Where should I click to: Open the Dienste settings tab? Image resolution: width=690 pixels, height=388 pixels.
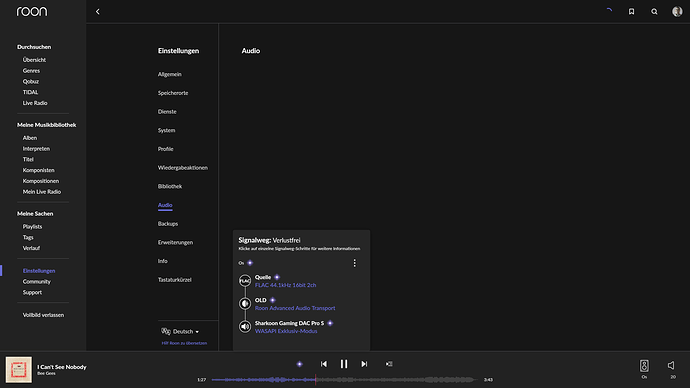(x=167, y=112)
